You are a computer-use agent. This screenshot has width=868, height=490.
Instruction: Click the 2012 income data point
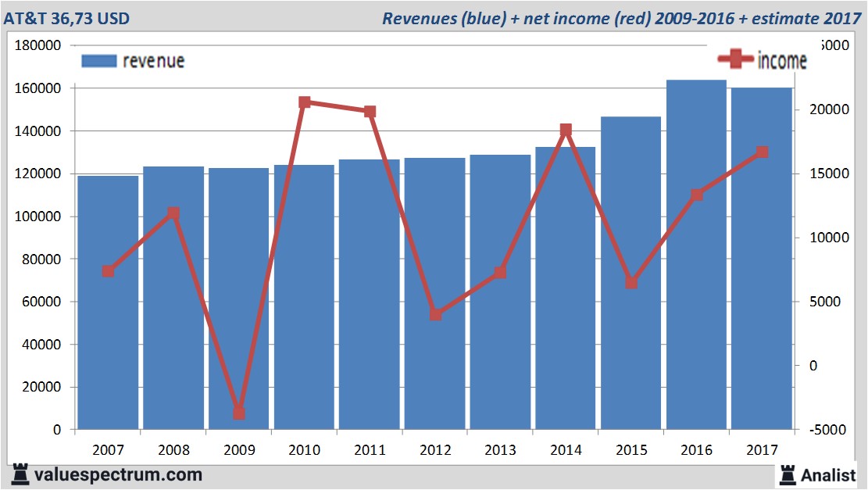coord(435,314)
